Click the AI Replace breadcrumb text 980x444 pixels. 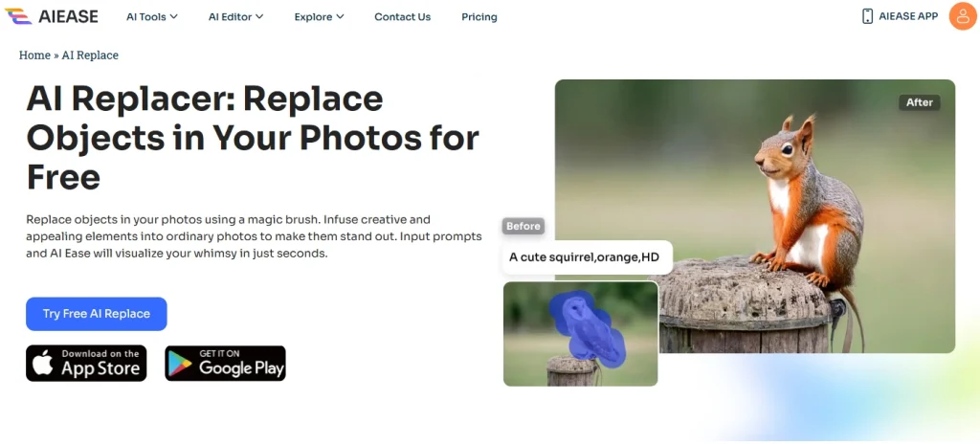click(90, 55)
